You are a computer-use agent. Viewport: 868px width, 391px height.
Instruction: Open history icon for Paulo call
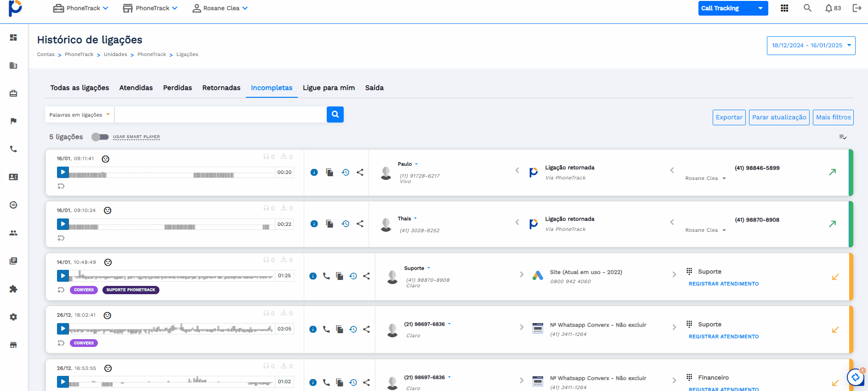point(346,173)
